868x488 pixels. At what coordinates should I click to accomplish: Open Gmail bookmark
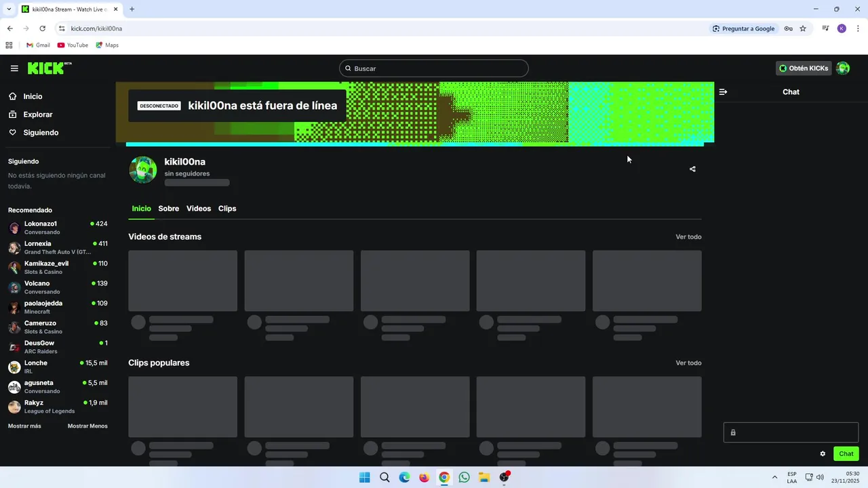[38, 45]
